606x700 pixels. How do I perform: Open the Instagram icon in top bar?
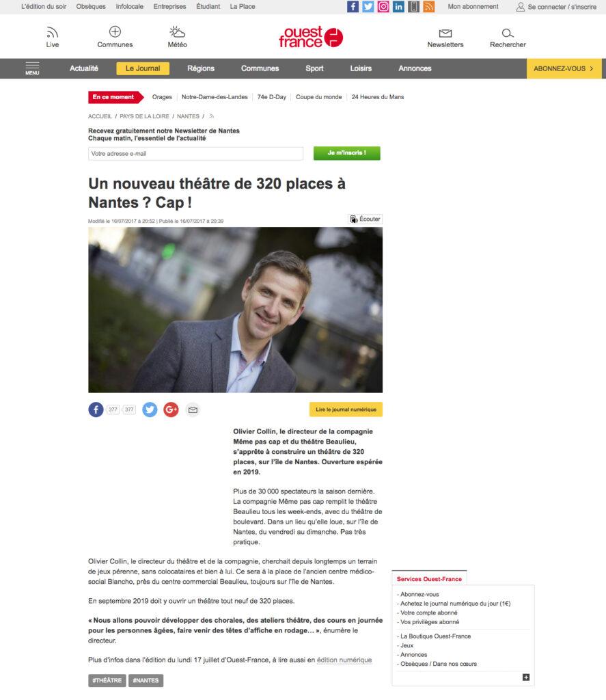[383, 7]
